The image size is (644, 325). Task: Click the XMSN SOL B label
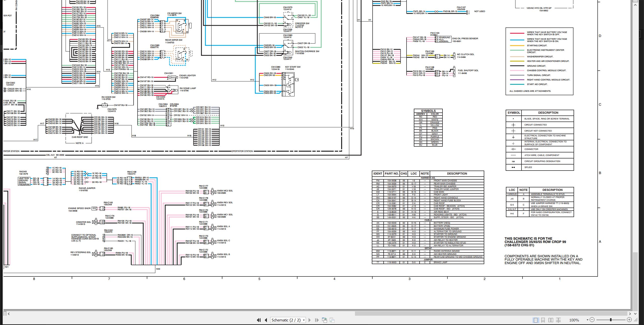coord(223,254)
